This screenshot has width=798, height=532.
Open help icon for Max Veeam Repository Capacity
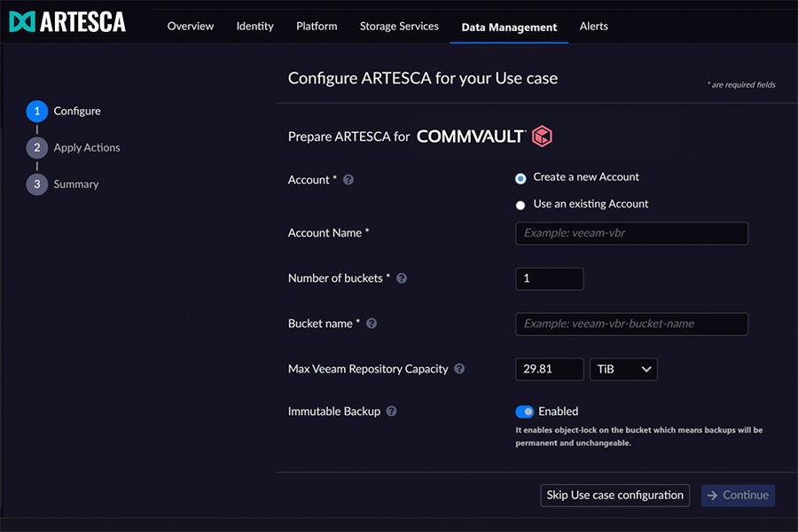[x=459, y=369]
